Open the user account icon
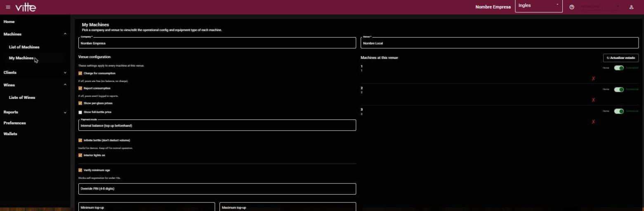This screenshot has width=644, height=211. coord(631,7)
